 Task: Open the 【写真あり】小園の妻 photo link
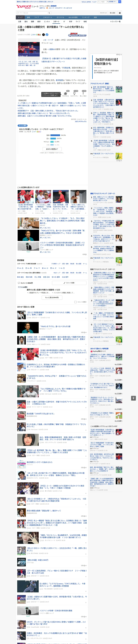point(64,60)
